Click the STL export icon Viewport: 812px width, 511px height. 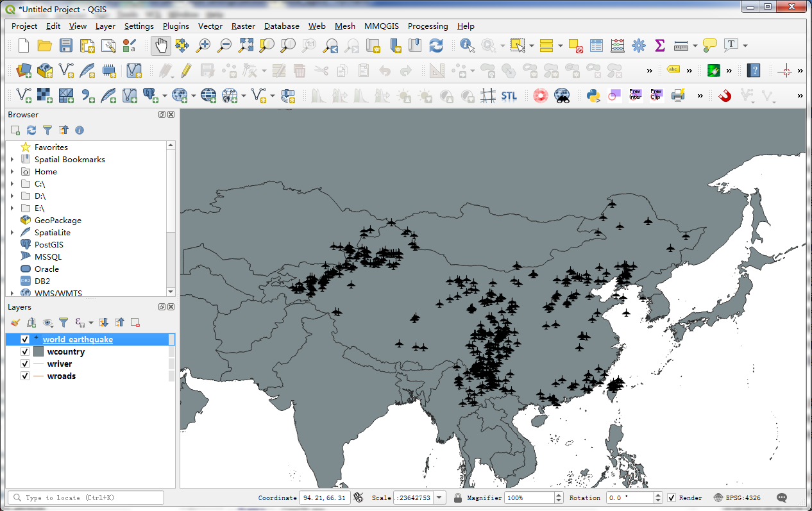click(x=509, y=96)
